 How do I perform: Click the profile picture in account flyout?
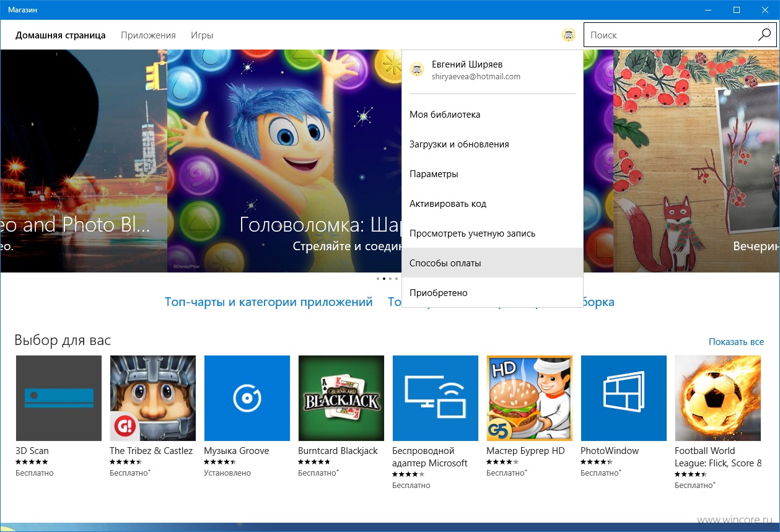417,69
